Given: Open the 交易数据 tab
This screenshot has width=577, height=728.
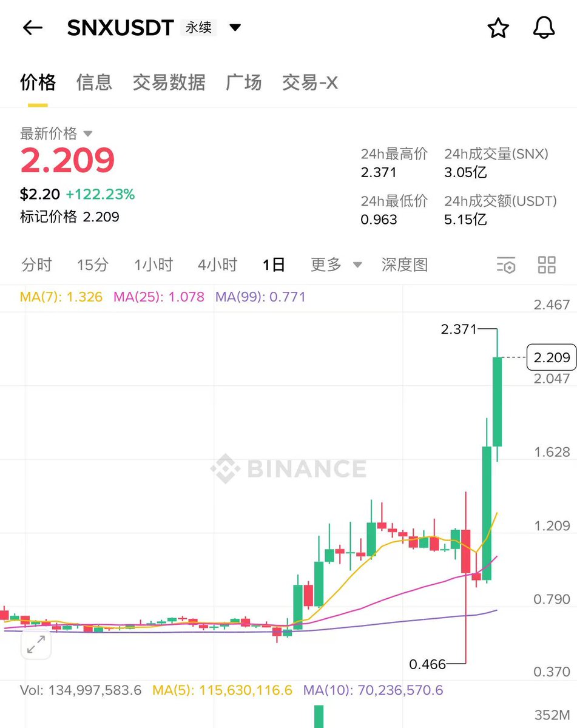Looking at the screenshot, I should point(169,82).
